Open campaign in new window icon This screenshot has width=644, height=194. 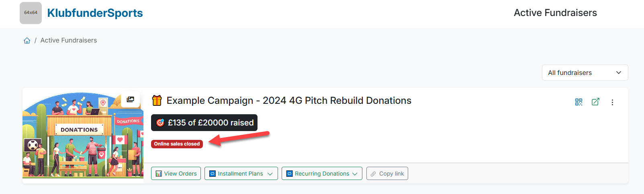(595, 102)
